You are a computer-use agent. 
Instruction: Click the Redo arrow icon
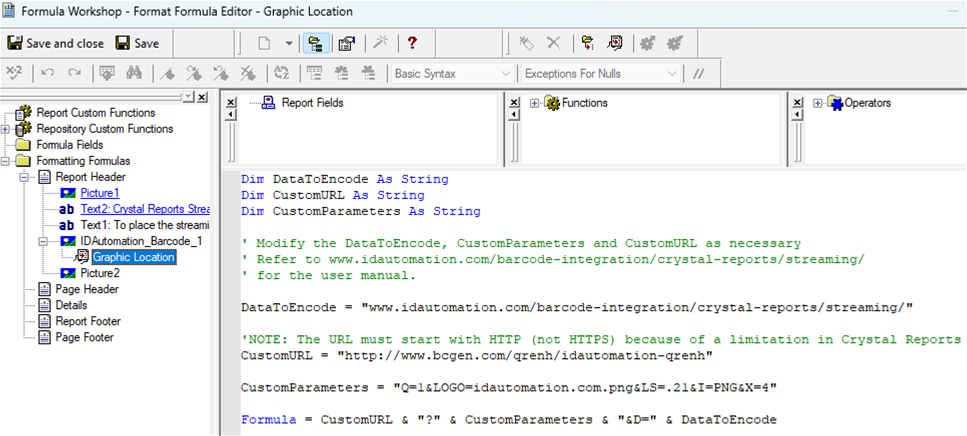point(74,73)
